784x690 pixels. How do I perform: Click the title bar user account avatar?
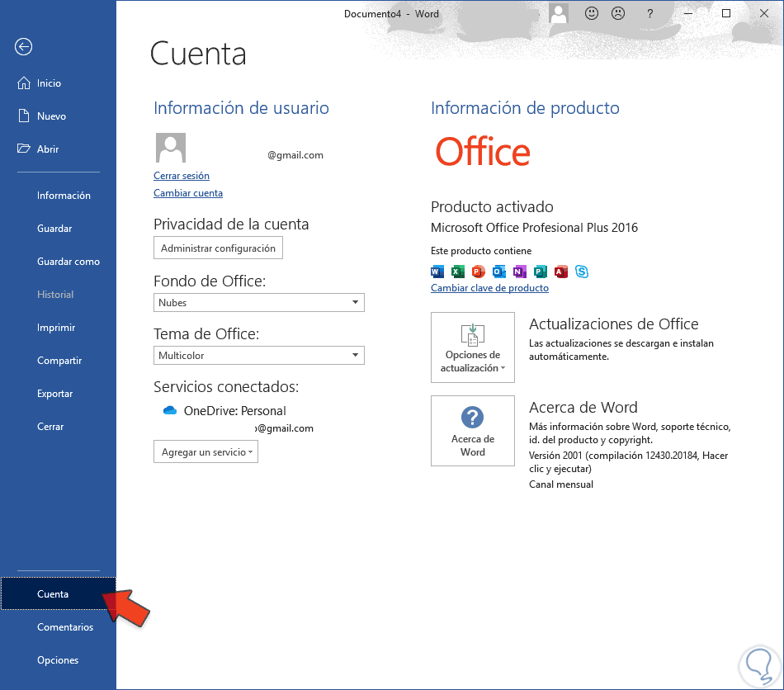pyautogui.click(x=559, y=13)
